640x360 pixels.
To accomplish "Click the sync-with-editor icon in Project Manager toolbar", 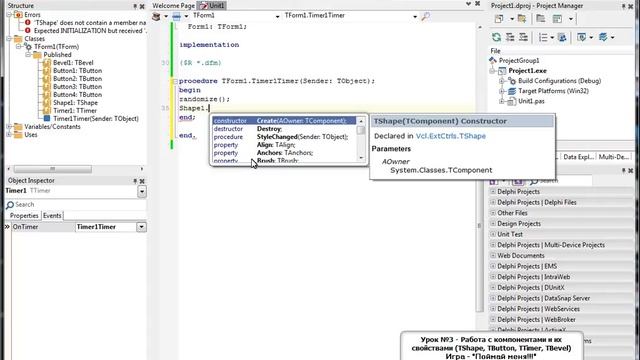I will pyautogui.click(x=562, y=38).
